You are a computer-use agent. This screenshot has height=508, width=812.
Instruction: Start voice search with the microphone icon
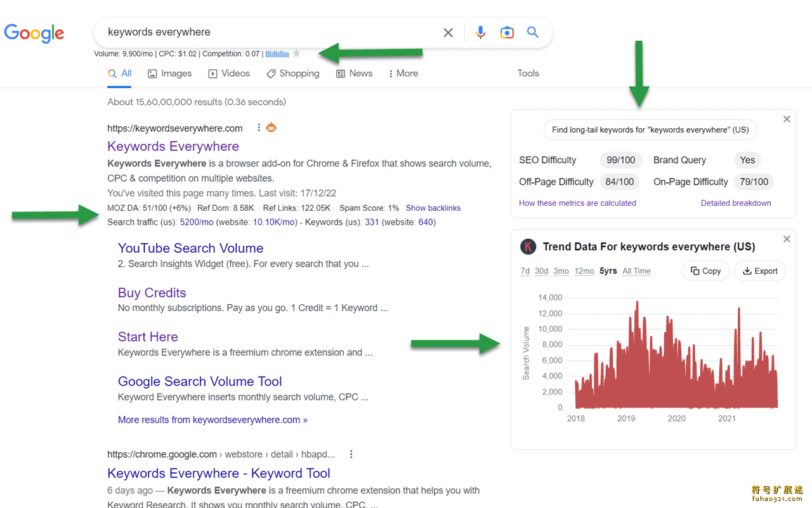pos(481,32)
